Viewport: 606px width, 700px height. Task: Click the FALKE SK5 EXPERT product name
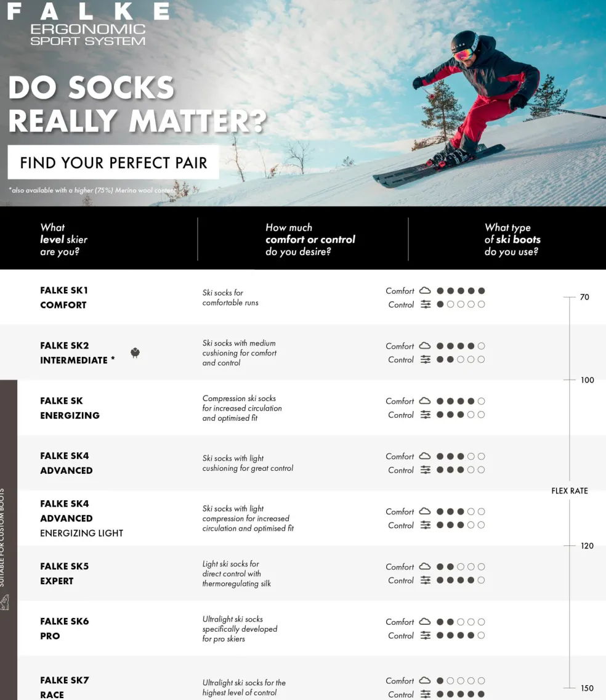pos(64,574)
